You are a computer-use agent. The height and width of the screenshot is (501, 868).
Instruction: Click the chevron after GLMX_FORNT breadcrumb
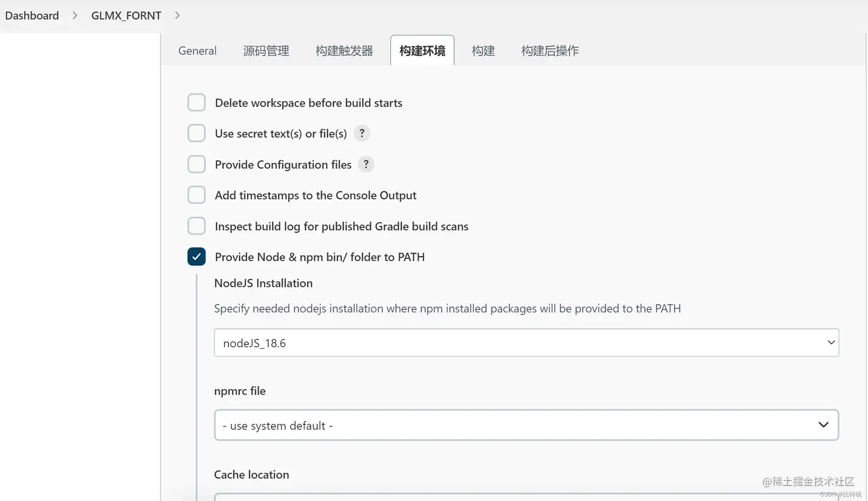pos(177,15)
